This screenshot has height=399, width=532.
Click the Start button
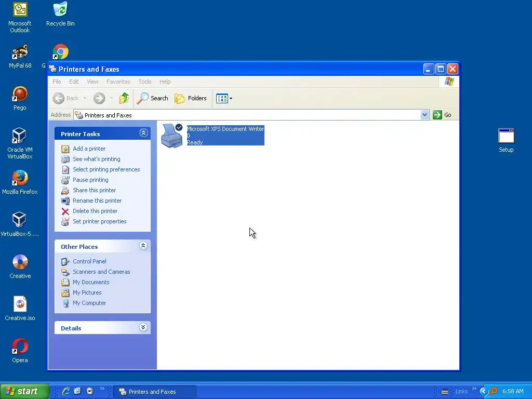tap(24, 391)
